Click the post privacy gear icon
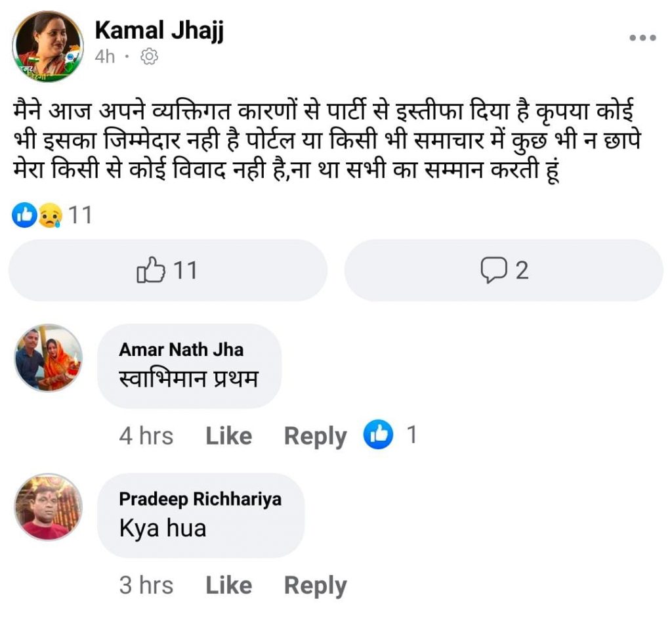 [149, 57]
